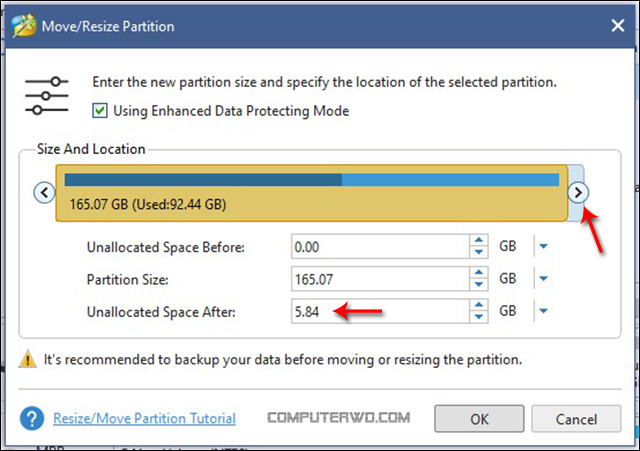The width and height of the screenshot is (640, 451).
Task: Open the Resize/Move Partition Tutorial link
Action: 144,418
